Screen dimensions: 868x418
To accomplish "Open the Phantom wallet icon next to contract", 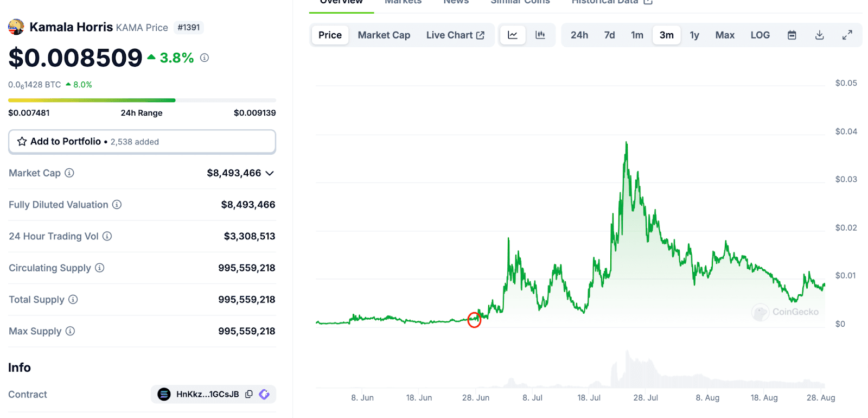I will (264, 394).
